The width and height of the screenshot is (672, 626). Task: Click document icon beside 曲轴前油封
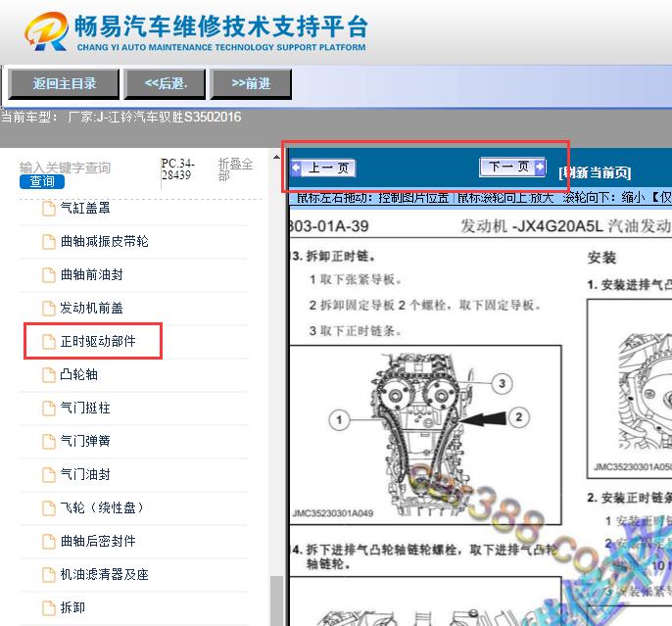click(x=49, y=274)
